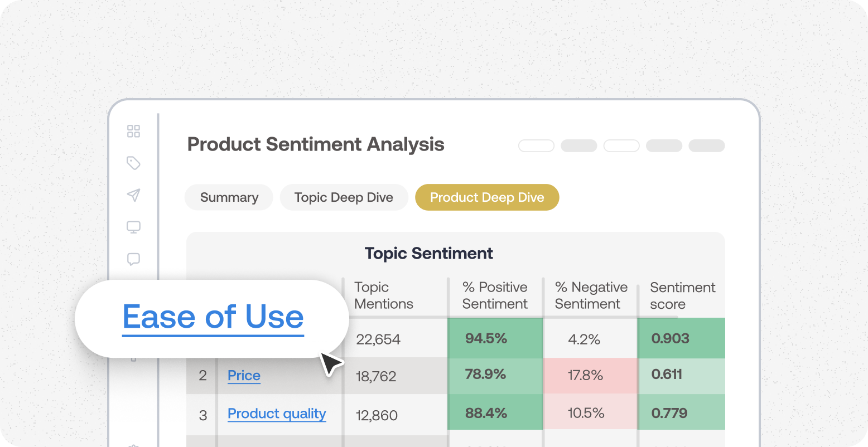Click the % Positive Sentiment column header
Screen dimensions: 868x447
494,295
